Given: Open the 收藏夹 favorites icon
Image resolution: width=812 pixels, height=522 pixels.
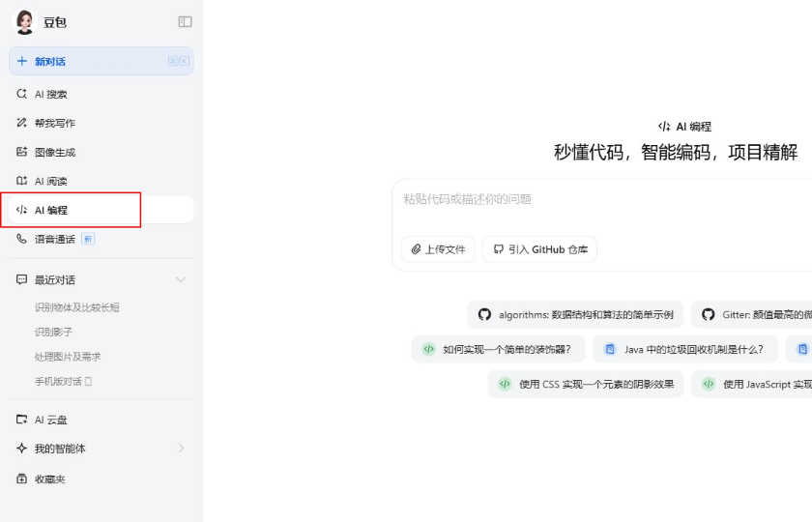Looking at the screenshot, I should [22, 478].
